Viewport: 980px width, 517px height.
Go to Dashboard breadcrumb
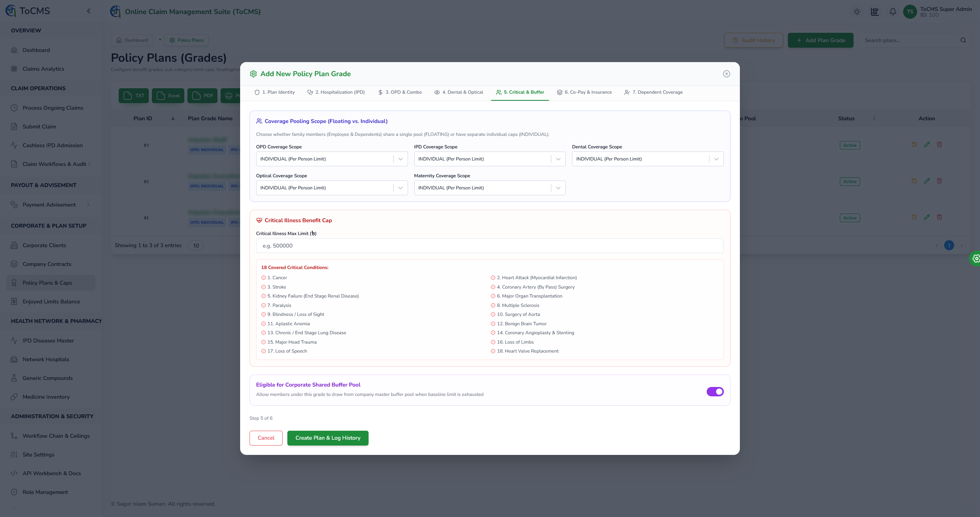(132, 40)
